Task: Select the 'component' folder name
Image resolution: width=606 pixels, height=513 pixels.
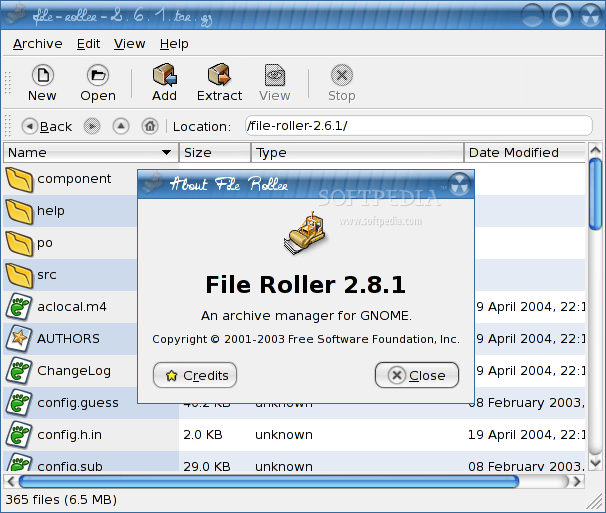Action: pyautogui.click(x=74, y=179)
